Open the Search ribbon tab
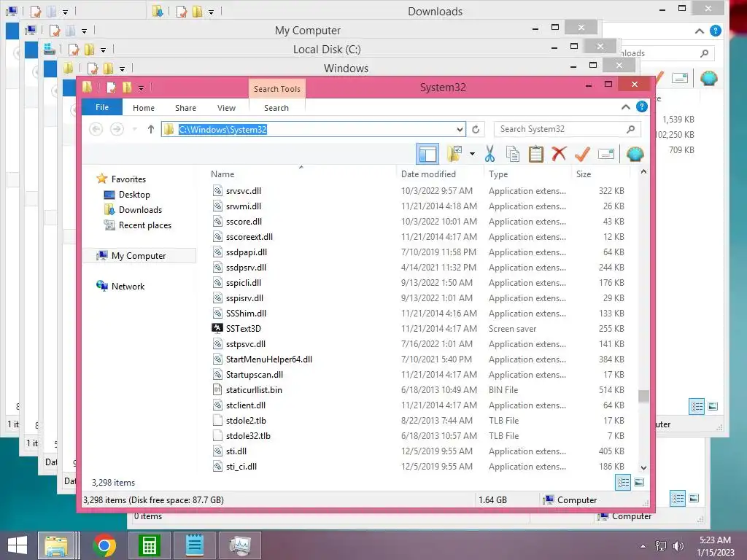Image resolution: width=747 pixels, height=560 pixels. 276,108
